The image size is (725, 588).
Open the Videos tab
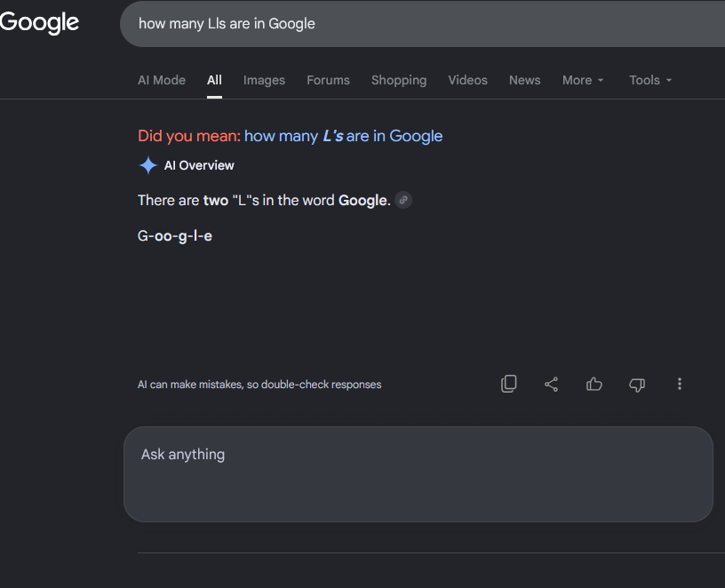click(x=467, y=80)
